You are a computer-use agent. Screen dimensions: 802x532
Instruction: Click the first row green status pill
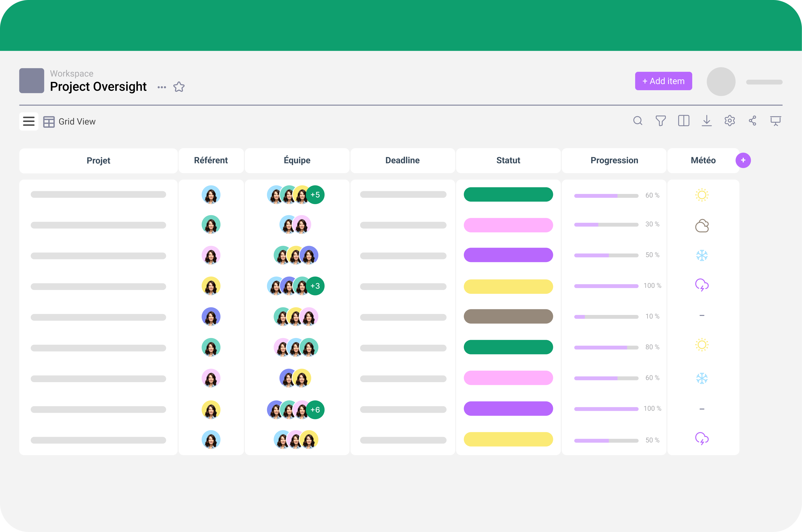(508, 194)
